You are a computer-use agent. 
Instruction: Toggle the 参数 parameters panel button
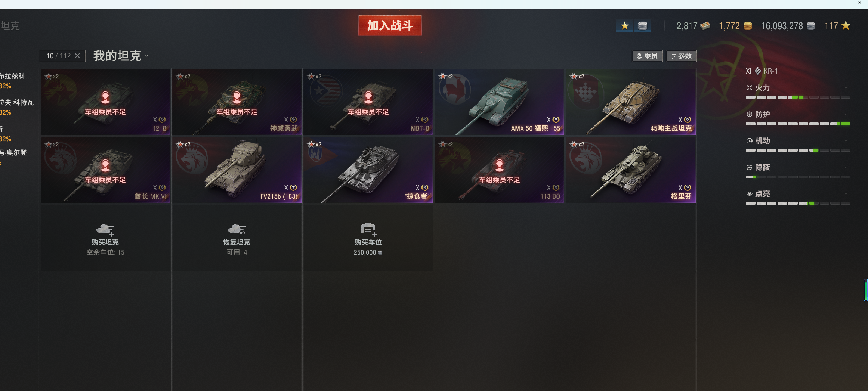(681, 56)
